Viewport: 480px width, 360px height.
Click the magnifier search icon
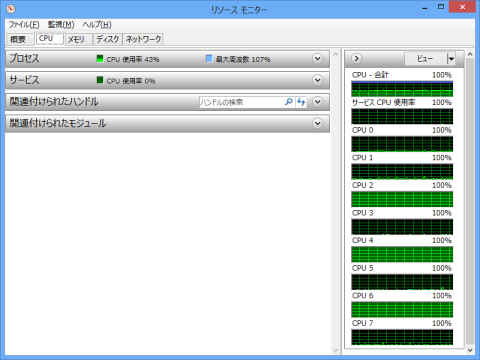(289, 102)
